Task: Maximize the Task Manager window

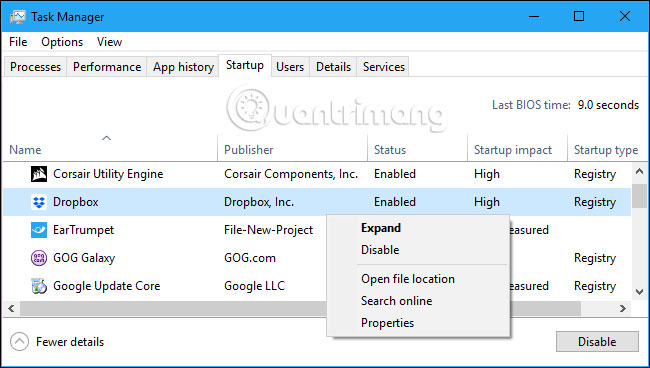Action: 579,16
